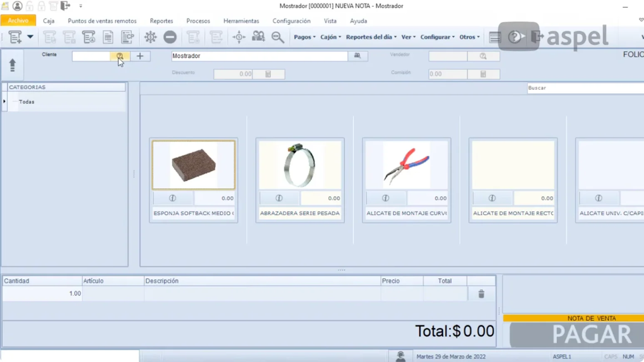Open the Ver dropdown
Viewport: 644px width, 362px height.
tap(408, 37)
